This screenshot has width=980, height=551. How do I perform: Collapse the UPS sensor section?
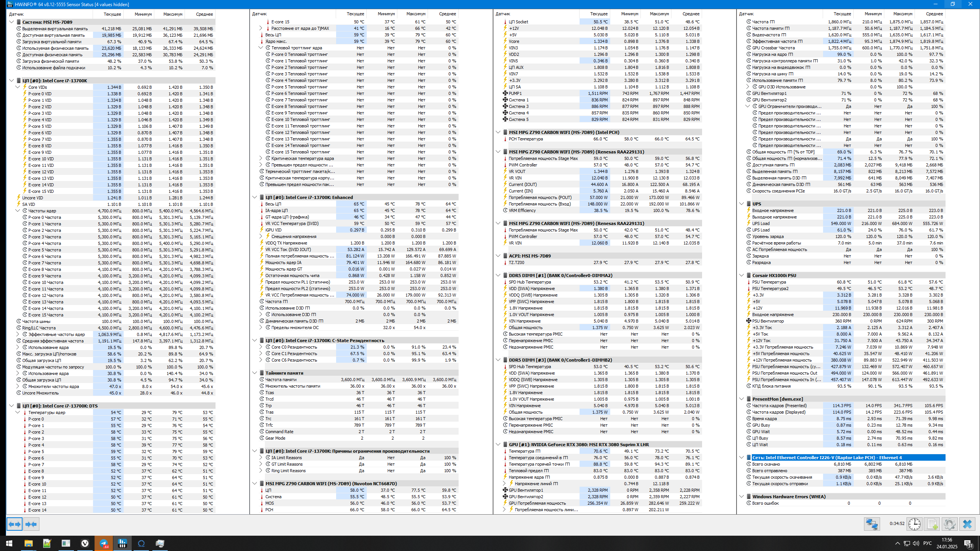(x=742, y=204)
